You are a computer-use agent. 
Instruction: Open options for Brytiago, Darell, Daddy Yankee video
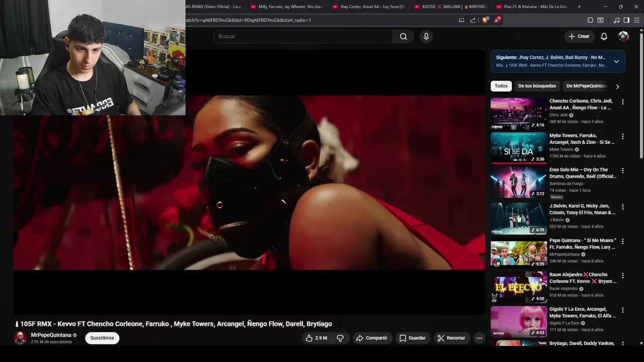click(x=622, y=344)
